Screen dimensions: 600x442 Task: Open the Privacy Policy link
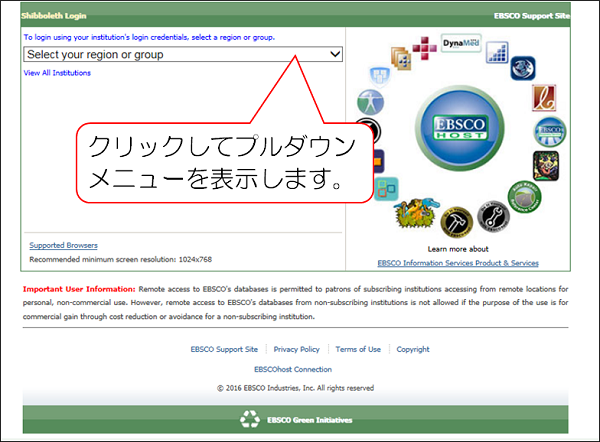pyautogui.click(x=297, y=349)
